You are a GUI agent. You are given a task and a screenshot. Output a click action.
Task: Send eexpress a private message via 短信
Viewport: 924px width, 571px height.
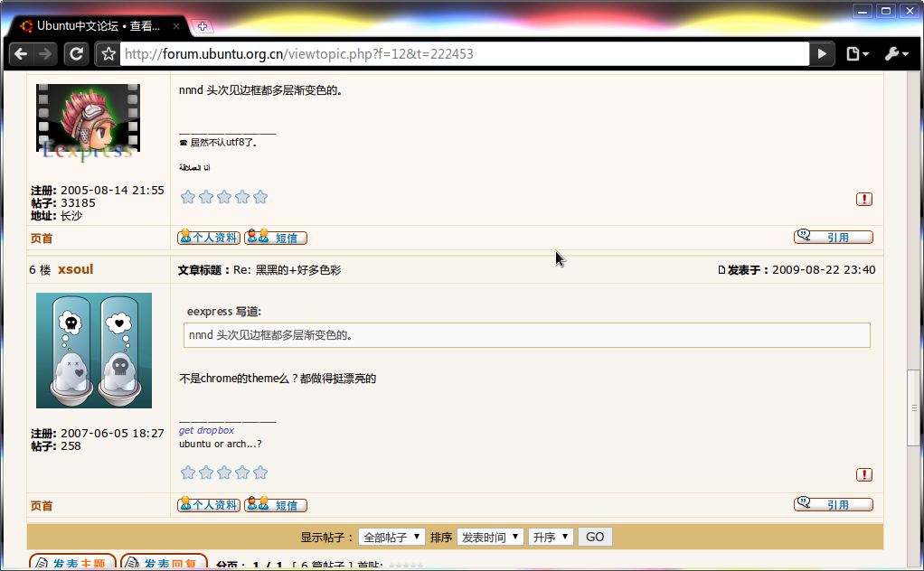click(x=276, y=238)
